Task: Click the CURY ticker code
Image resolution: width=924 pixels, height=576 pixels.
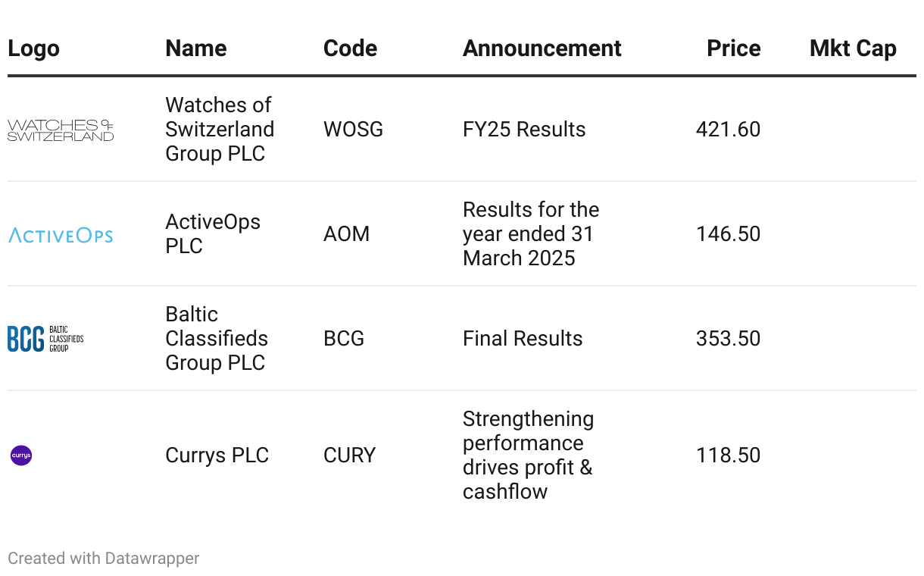Action: (349, 455)
